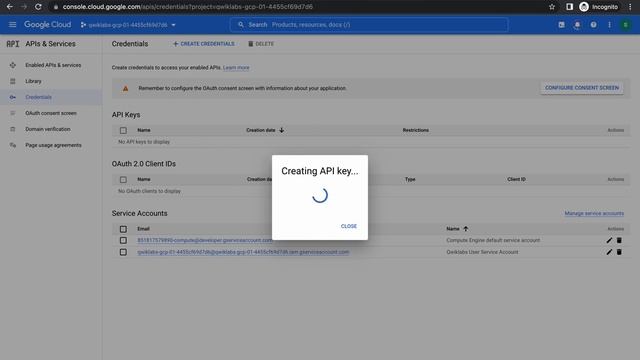
Task: Open the Learn more link
Action: click(236, 68)
